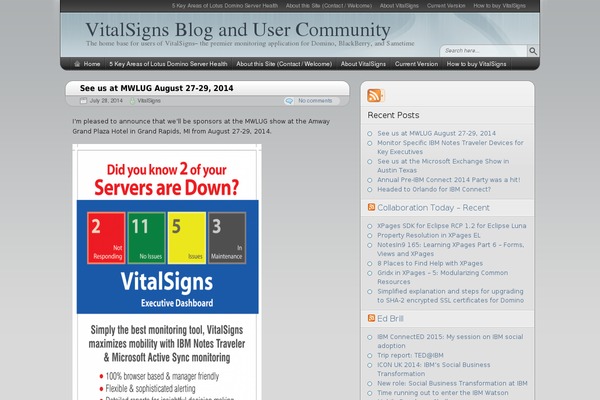600x400 pixels.
Task: Open 'XPages SDK for Eclipse RCP 1.2' link
Action: 452,226
